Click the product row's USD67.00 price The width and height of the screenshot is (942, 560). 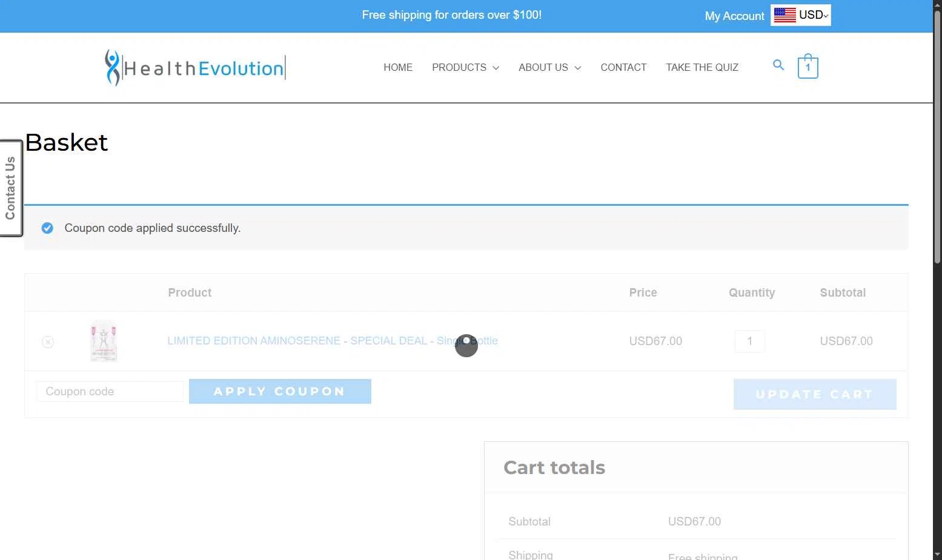coord(655,341)
